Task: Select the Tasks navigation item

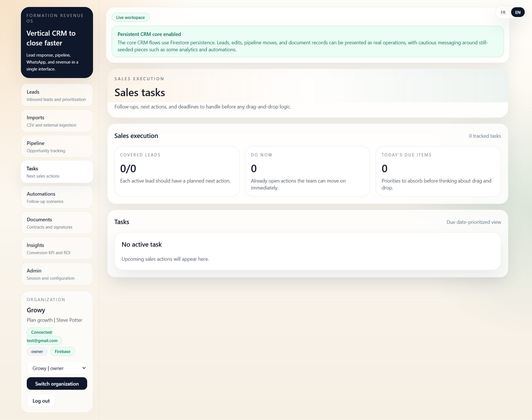Action: pyautogui.click(x=57, y=172)
